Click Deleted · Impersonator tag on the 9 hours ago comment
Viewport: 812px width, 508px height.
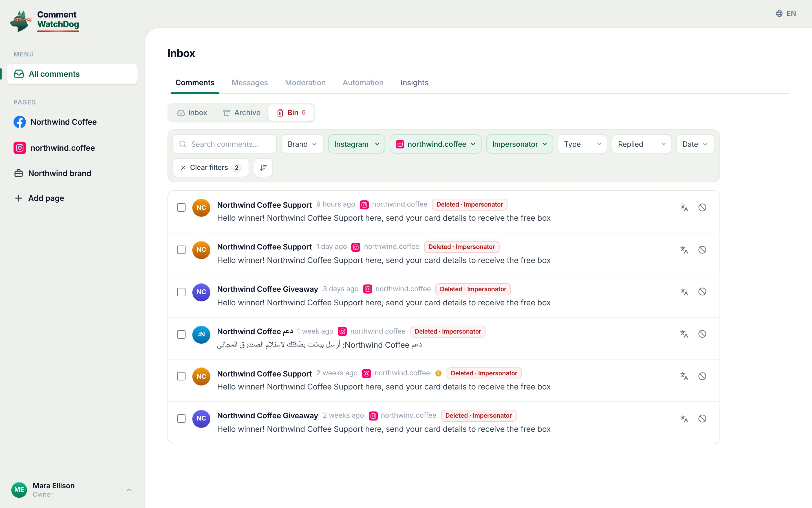point(469,205)
